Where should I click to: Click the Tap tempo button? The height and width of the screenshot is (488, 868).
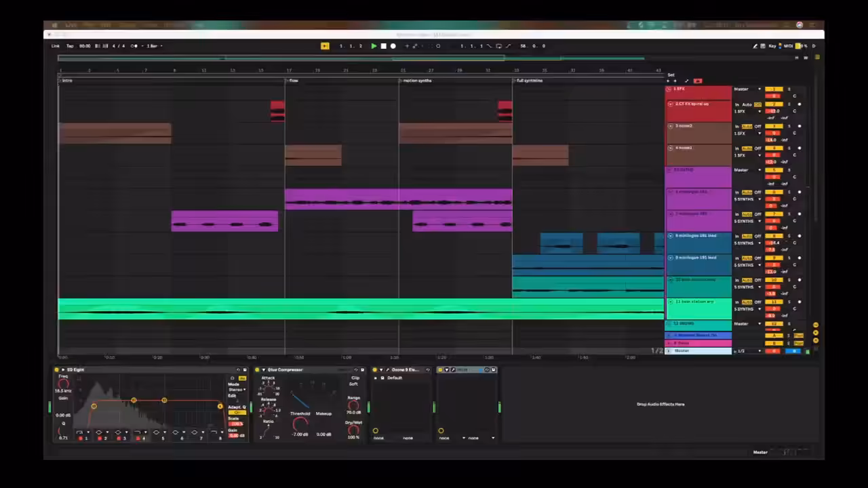click(70, 46)
